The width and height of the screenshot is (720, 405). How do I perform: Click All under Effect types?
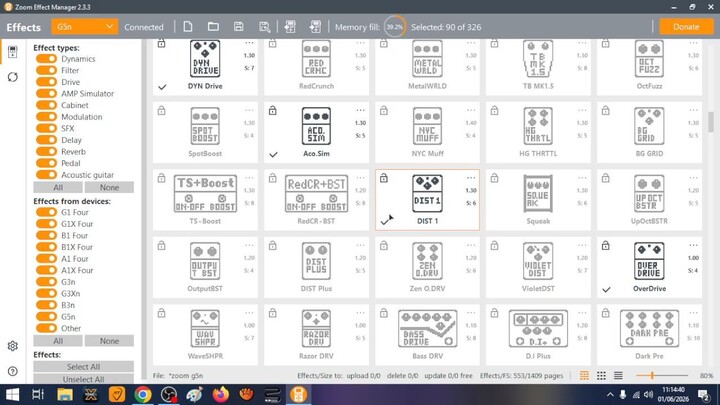pyautogui.click(x=58, y=187)
